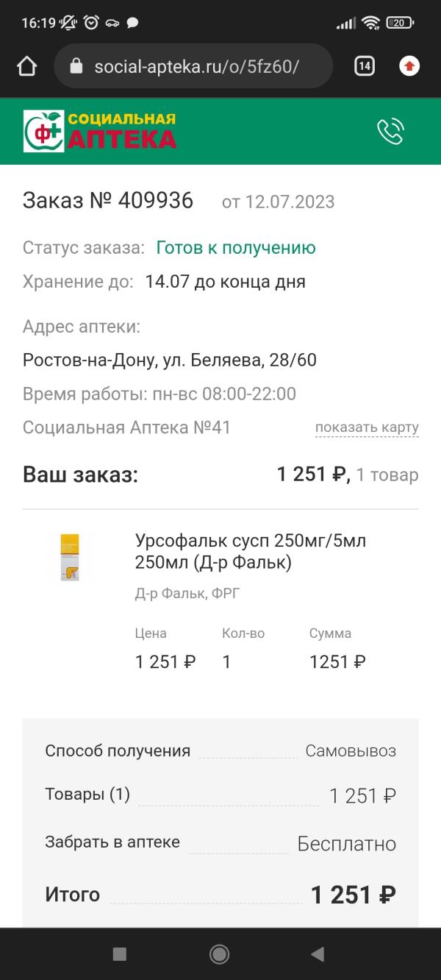Tap the Android home circle button
Screen dimensions: 441x980
point(219,954)
